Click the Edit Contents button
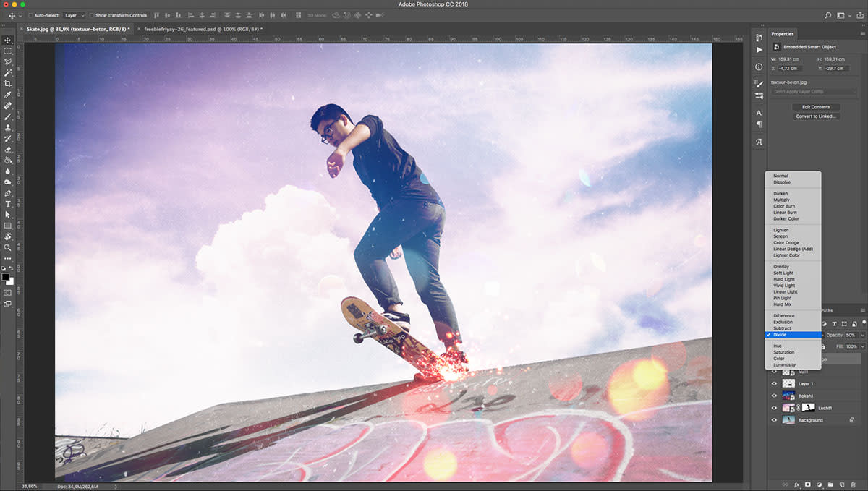The image size is (868, 491). click(816, 107)
